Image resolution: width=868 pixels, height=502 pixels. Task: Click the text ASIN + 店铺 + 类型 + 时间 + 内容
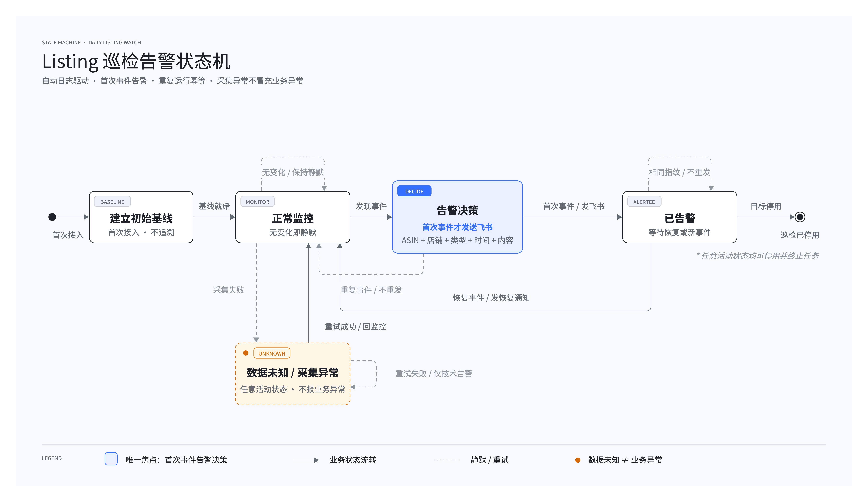tap(457, 240)
